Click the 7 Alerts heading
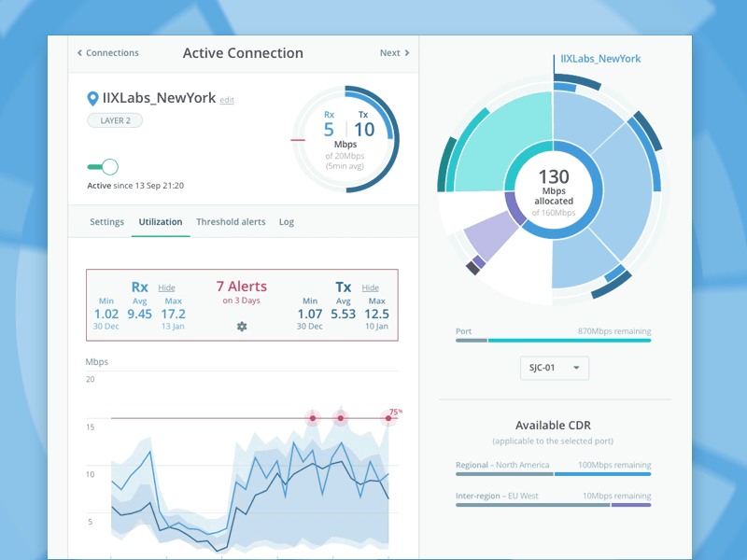Viewport: 747px width, 560px height. [242, 287]
